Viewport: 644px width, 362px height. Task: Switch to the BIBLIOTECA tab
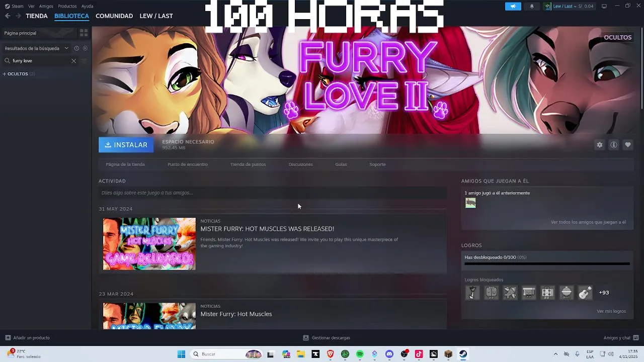click(71, 16)
